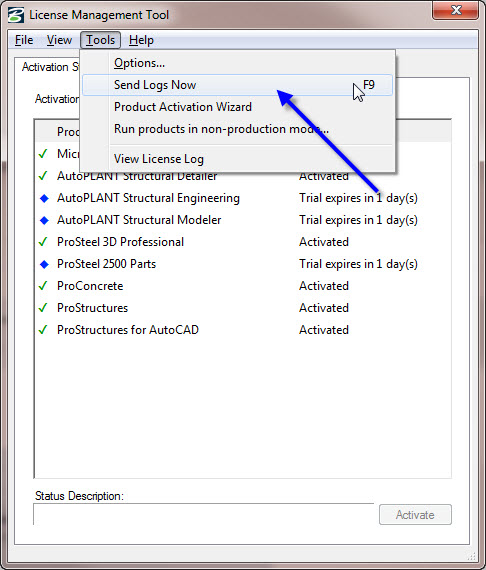
Task: Click green checkmark beside ProConcrete
Action: pos(43,286)
